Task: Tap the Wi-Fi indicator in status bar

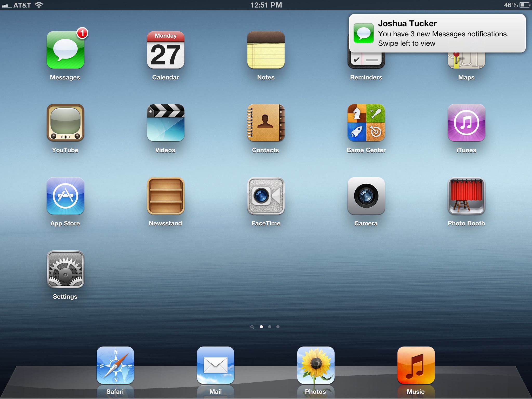Action: (x=39, y=5)
